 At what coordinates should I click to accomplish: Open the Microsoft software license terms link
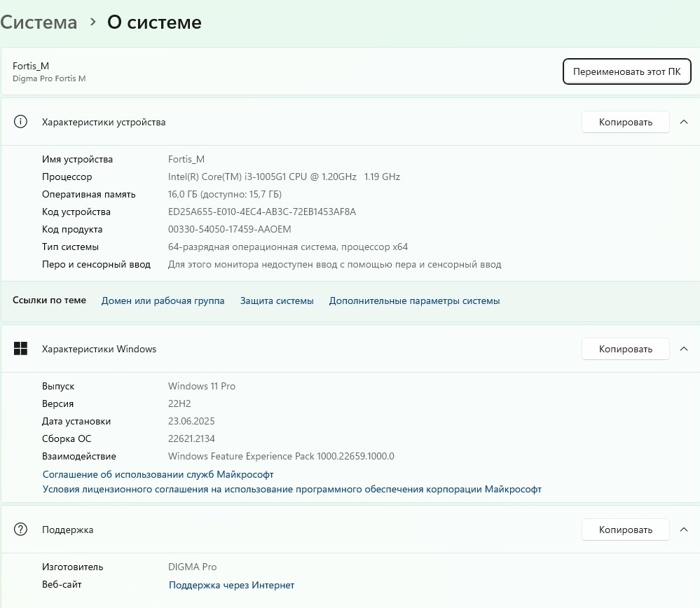(291, 489)
